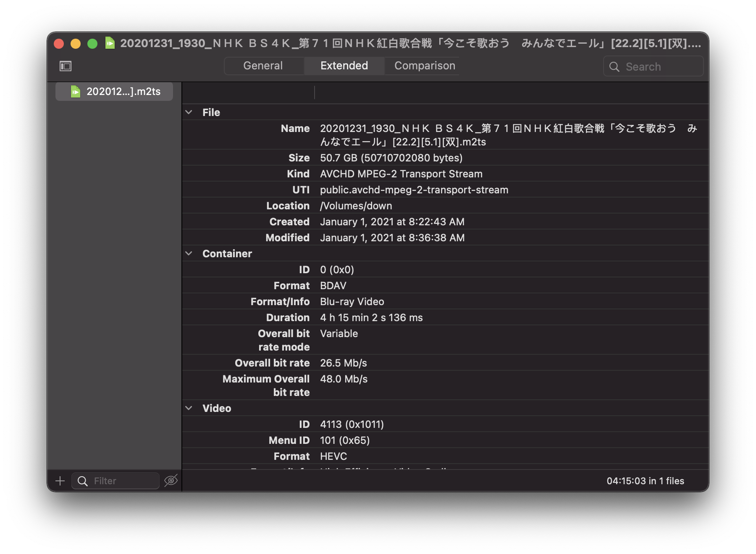Click the Video ID 4113 (0x1011)
This screenshot has width=756, height=554.
pyautogui.click(x=352, y=425)
